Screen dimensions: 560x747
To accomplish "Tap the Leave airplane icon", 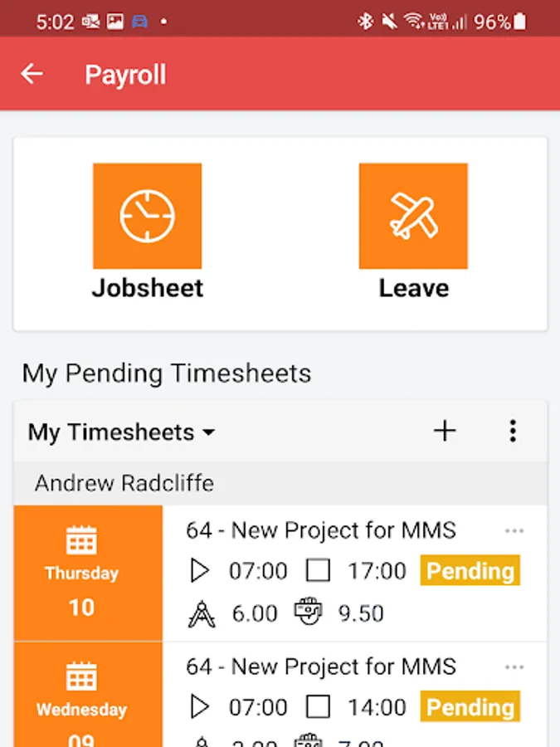I will pyautogui.click(x=413, y=215).
